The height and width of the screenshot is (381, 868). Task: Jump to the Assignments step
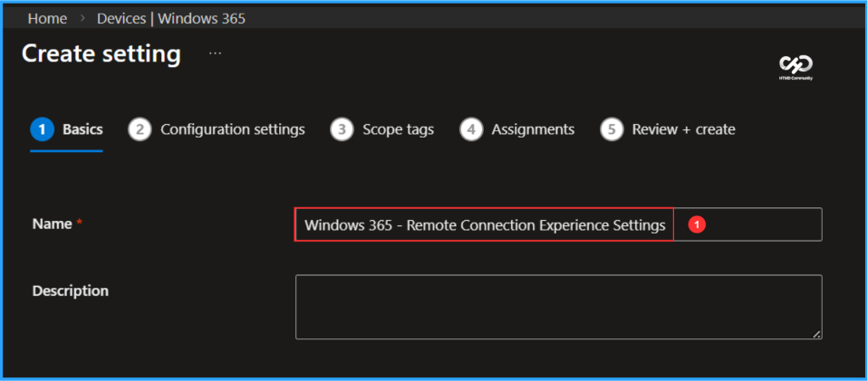tap(517, 129)
